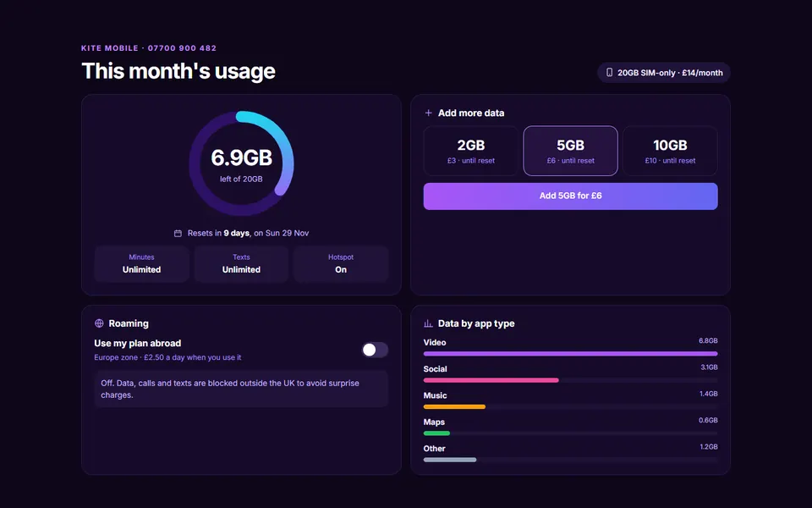
Task: Click the orange Music usage bar
Action: pyautogui.click(x=454, y=407)
